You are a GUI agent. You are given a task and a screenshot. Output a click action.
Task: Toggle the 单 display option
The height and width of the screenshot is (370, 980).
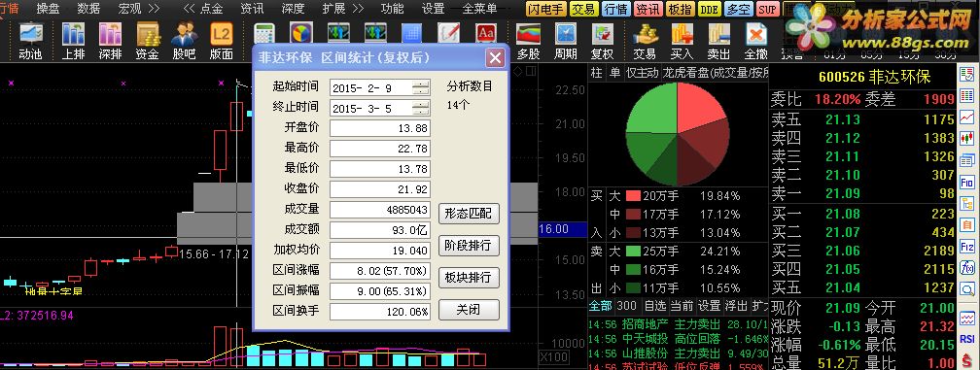click(615, 73)
